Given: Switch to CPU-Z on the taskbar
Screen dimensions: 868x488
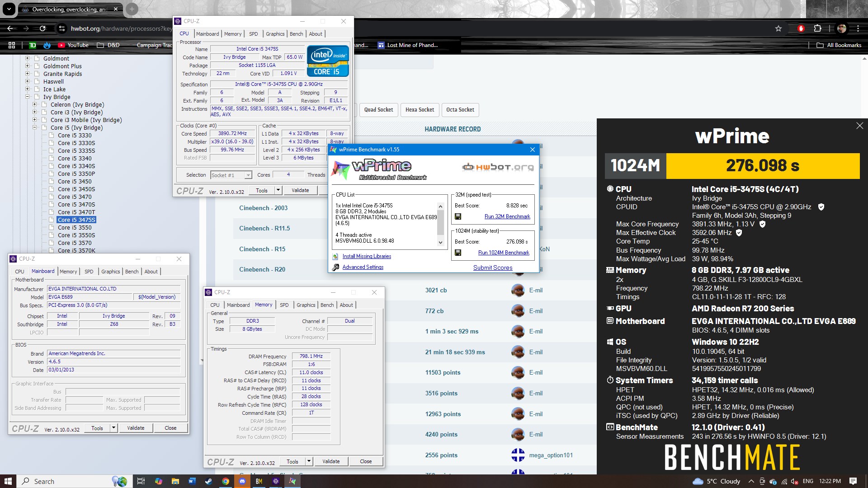Looking at the screenshot, I should point(276,481).
